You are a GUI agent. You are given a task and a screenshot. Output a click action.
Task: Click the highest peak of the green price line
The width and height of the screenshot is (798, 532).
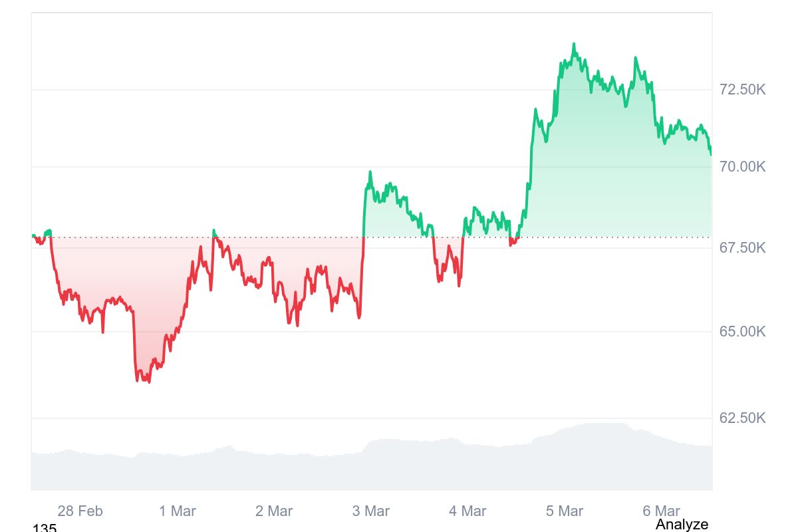[x=574, y=45]
